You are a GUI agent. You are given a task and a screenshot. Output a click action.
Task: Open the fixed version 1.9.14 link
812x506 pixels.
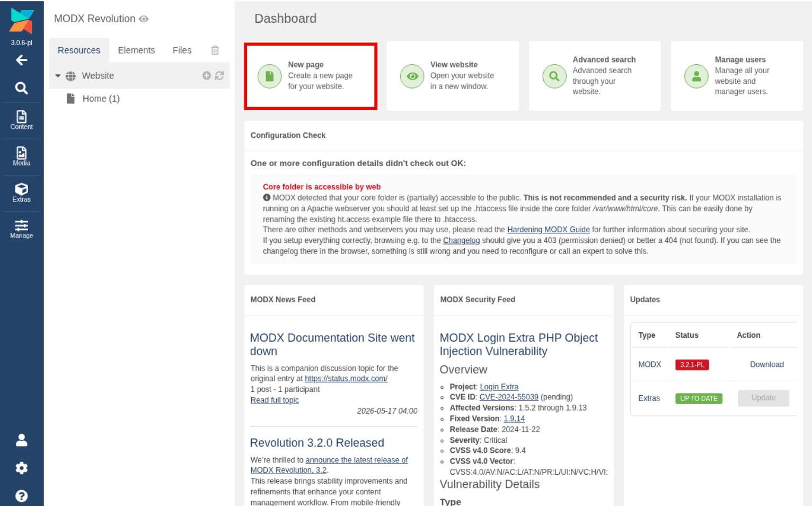pyautogui.click(x=514, y=419)
